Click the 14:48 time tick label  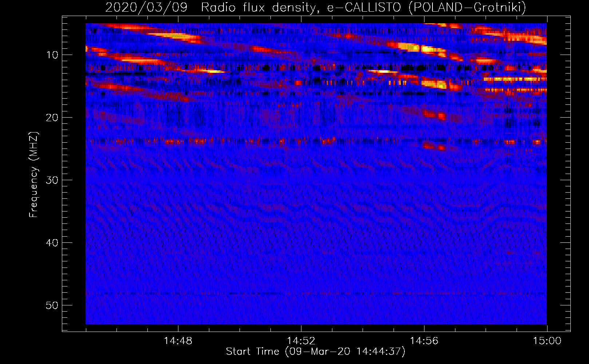point(178,341)
